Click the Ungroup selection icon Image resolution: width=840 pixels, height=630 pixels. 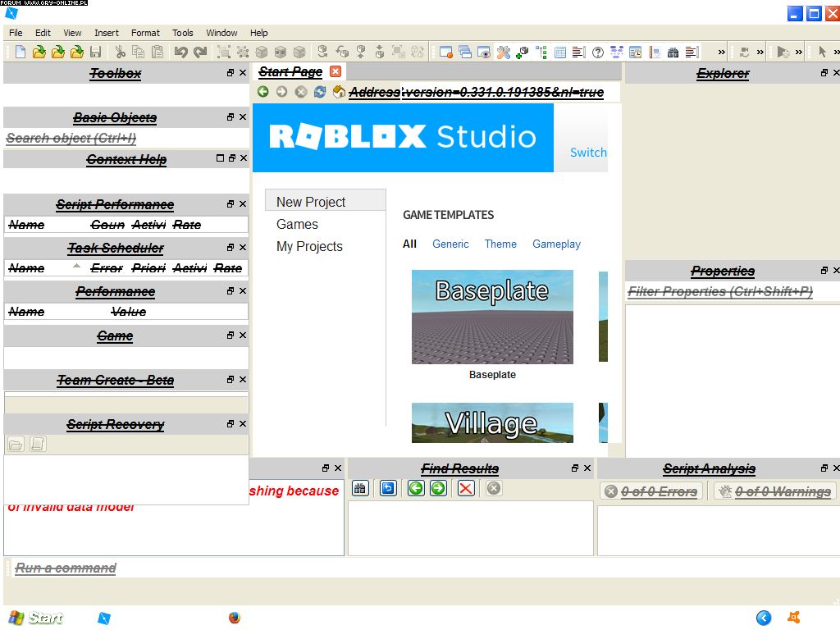tap(243, 52)
